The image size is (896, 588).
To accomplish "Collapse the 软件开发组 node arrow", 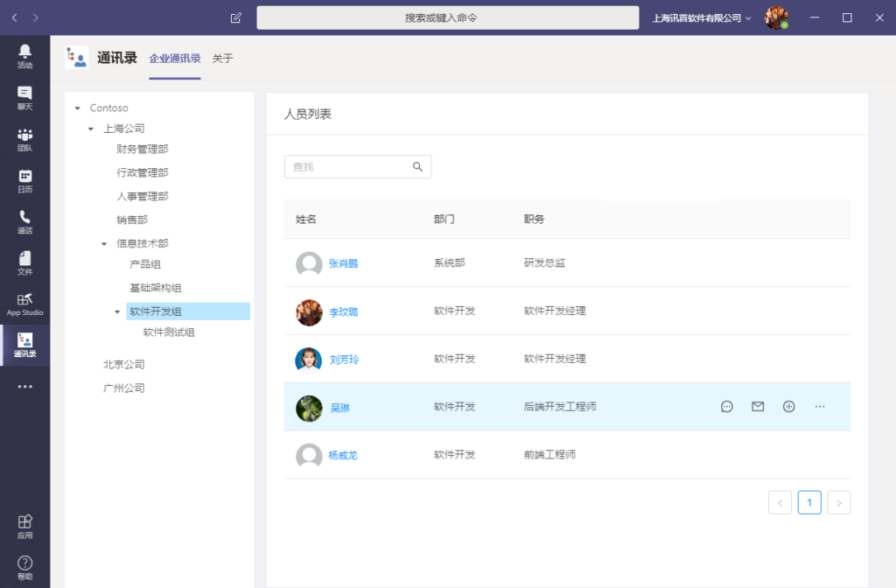I will coord(117,312).
